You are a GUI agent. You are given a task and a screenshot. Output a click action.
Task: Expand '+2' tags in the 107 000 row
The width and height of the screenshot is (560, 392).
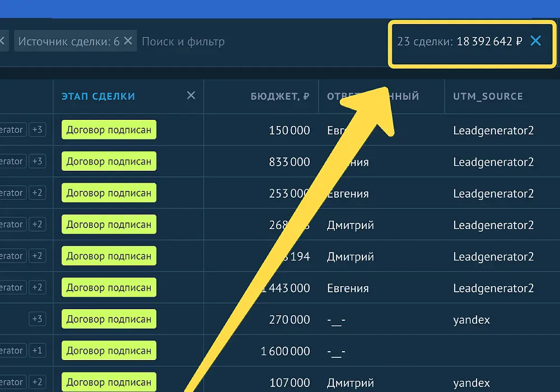(x=37, y=382)
